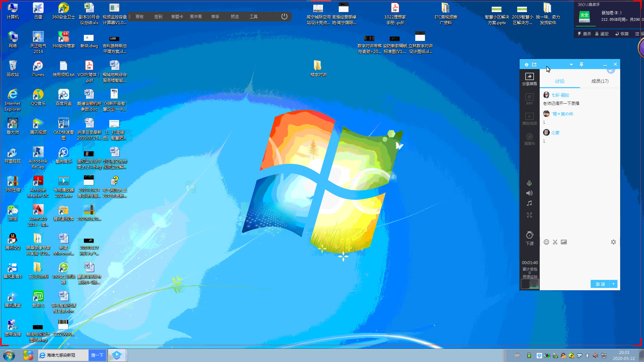Screen dimensions: 644x362
Task: Select the 腾讯QQ desktop icon
Action: 13,242
